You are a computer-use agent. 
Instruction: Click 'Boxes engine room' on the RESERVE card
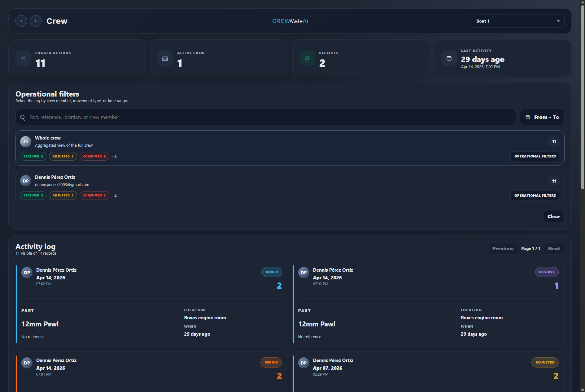(x=482, y=318)
